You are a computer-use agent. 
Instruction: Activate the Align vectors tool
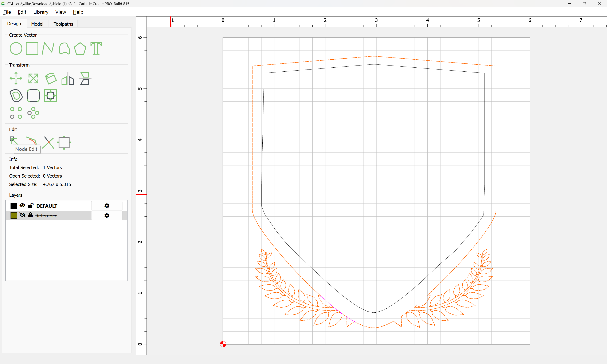pos(85,79)
